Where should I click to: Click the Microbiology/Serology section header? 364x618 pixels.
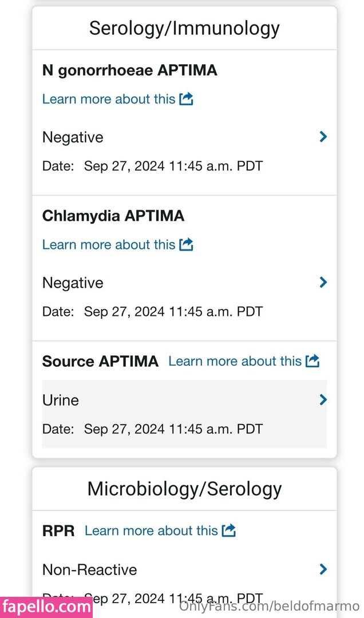click(184, 489)
